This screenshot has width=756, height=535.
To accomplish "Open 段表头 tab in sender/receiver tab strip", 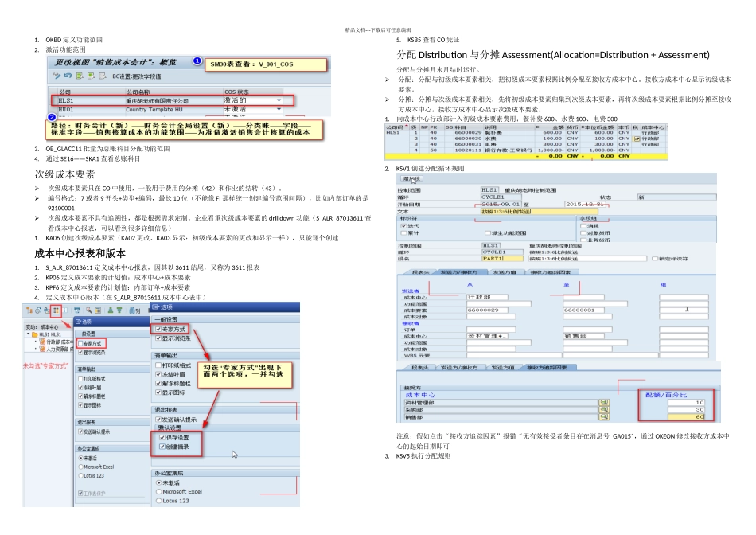I will coord(420,272).
